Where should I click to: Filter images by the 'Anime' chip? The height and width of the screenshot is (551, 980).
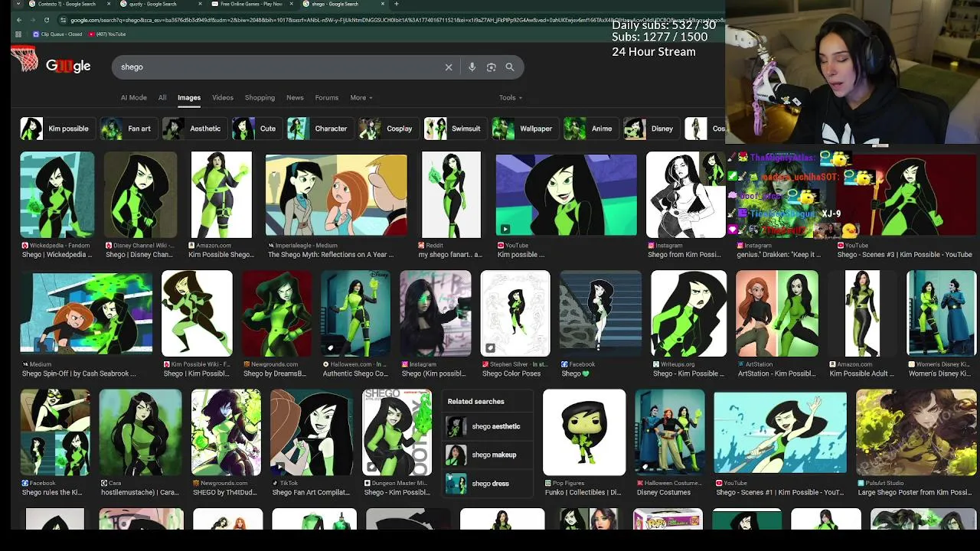[590, 129]
